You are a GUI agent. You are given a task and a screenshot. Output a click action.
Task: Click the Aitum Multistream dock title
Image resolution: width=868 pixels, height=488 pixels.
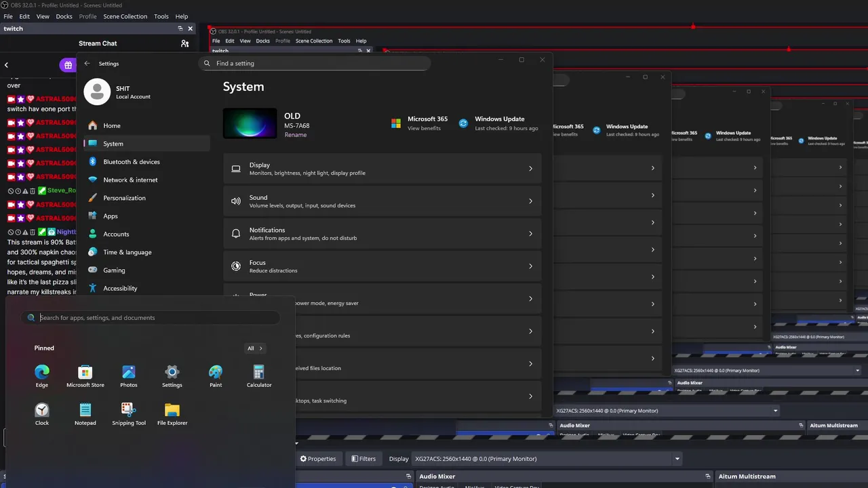(746, 476)
